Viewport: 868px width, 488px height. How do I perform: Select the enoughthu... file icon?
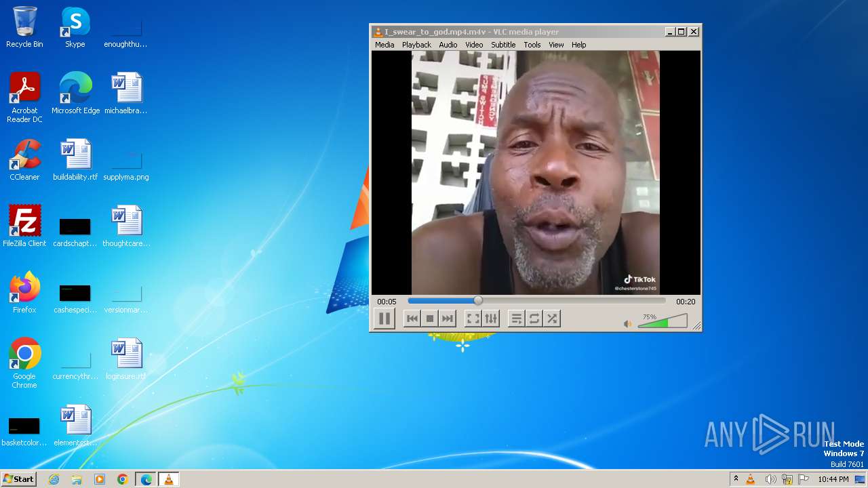point(126,34)
